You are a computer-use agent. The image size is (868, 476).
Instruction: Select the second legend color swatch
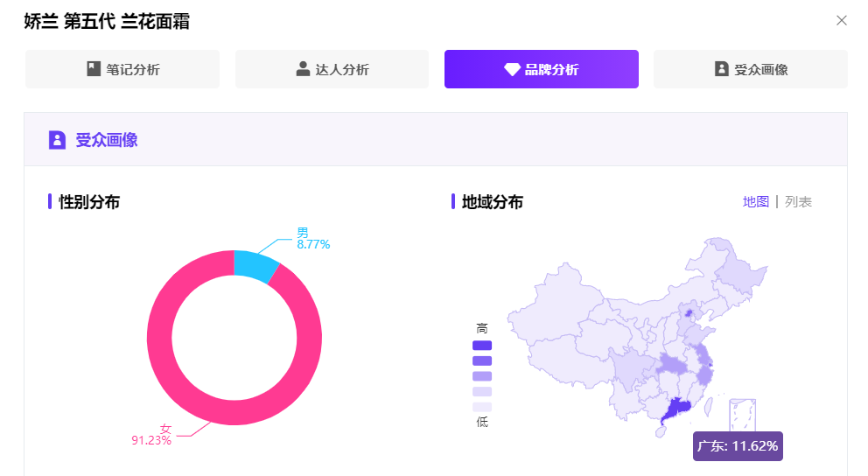(482, 360)
